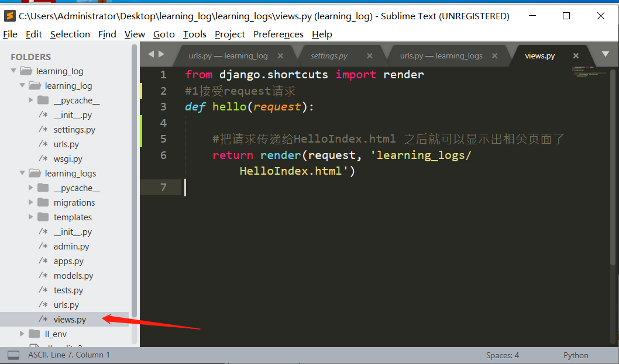This screenshot has height=364, width=619.
Task: Minimize the Sublime Text window
Action: (532, 16)
